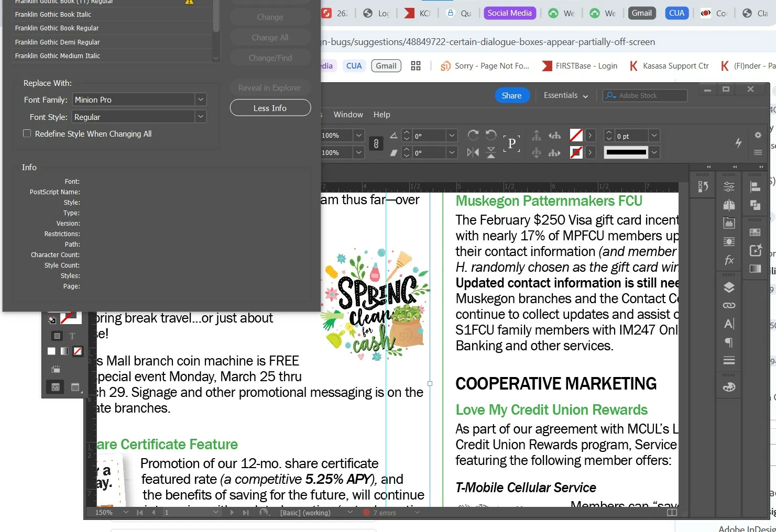Apply None swatch in toolbox
Image resolution: width=776 pixels, height=532 pixels.
[78, 351]
